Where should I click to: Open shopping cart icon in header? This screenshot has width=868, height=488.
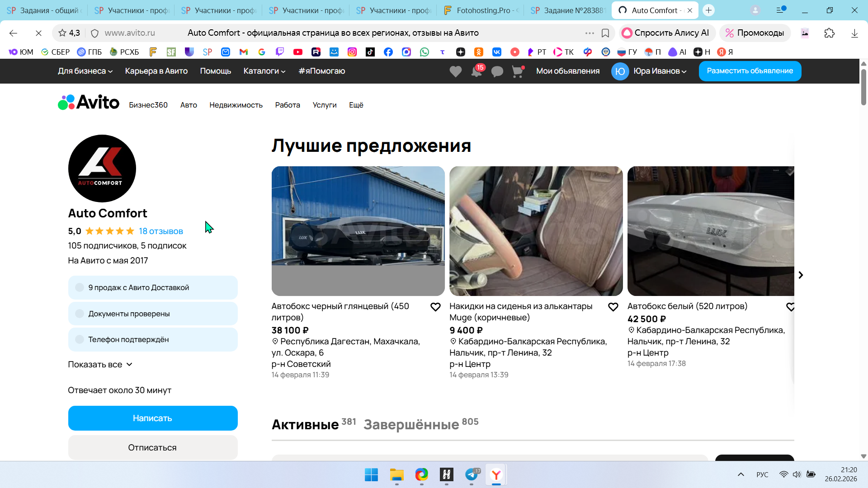pyautogui.click(x=517, y=71)
